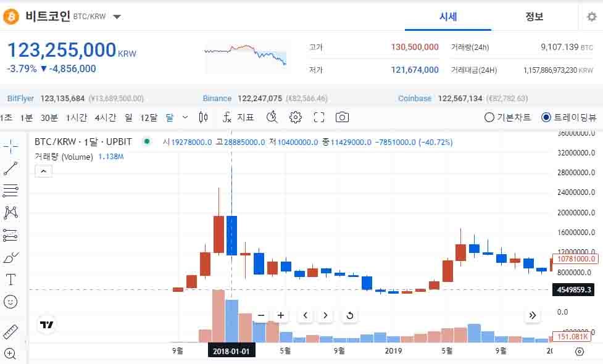Select the 1분 timeframe
Image resolution: width=603 pixels, height=364 pixels.
[27, 118]
